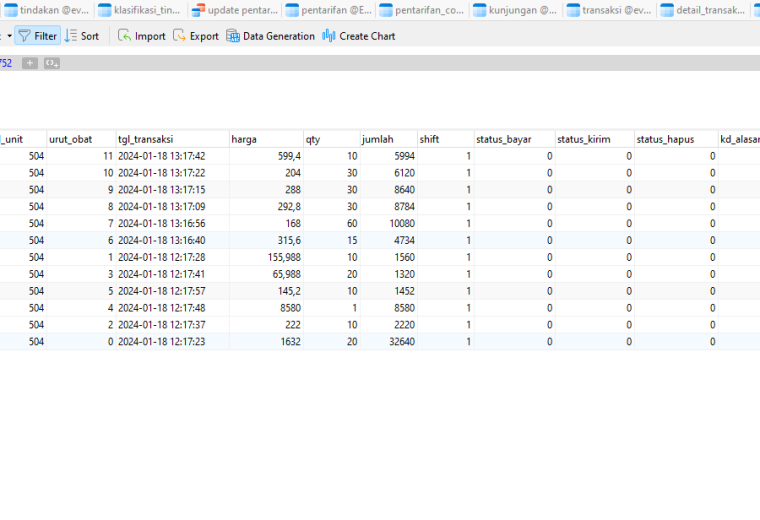Select qty cell 60
The image size is (760, 520).
(332, 223)
